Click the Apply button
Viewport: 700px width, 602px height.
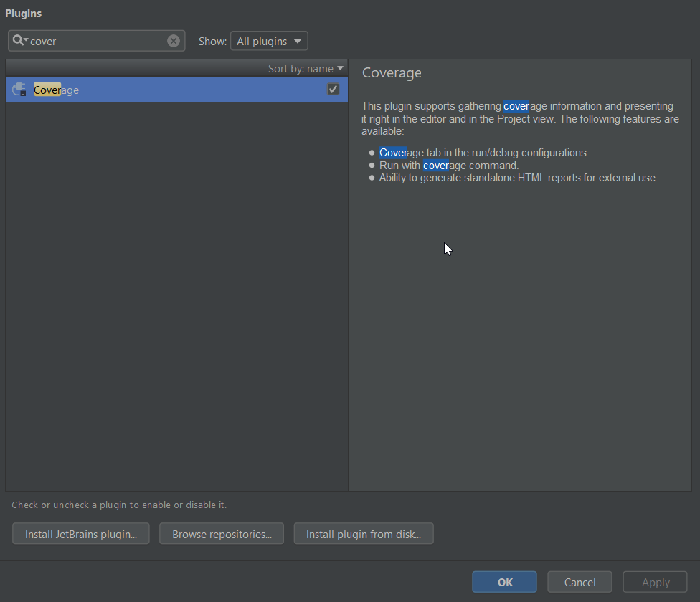tap(655, 582)
